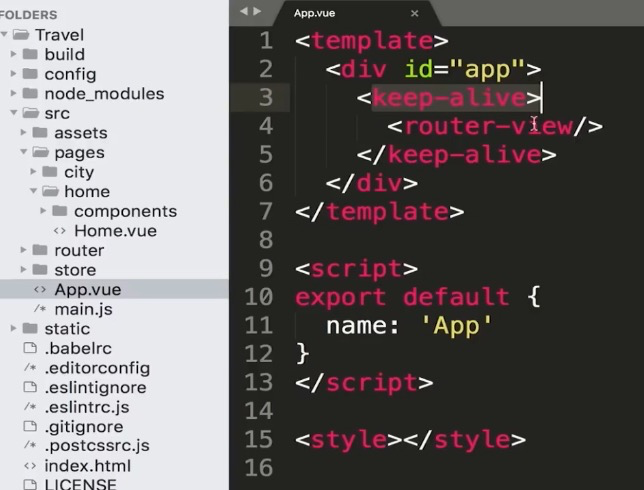Click the .postcssrc.js file icon
The height and width of the screenshot is (490, 644).
coord(30,445)
